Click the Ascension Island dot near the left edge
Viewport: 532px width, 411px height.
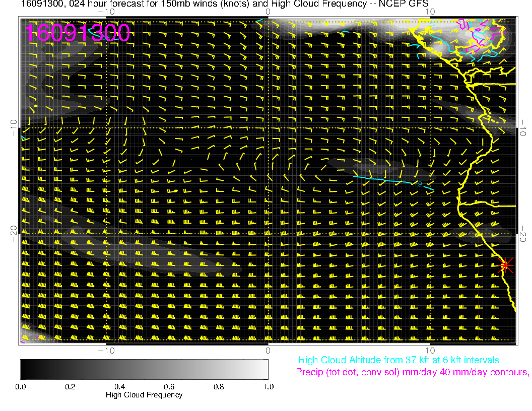pos(36,106)
